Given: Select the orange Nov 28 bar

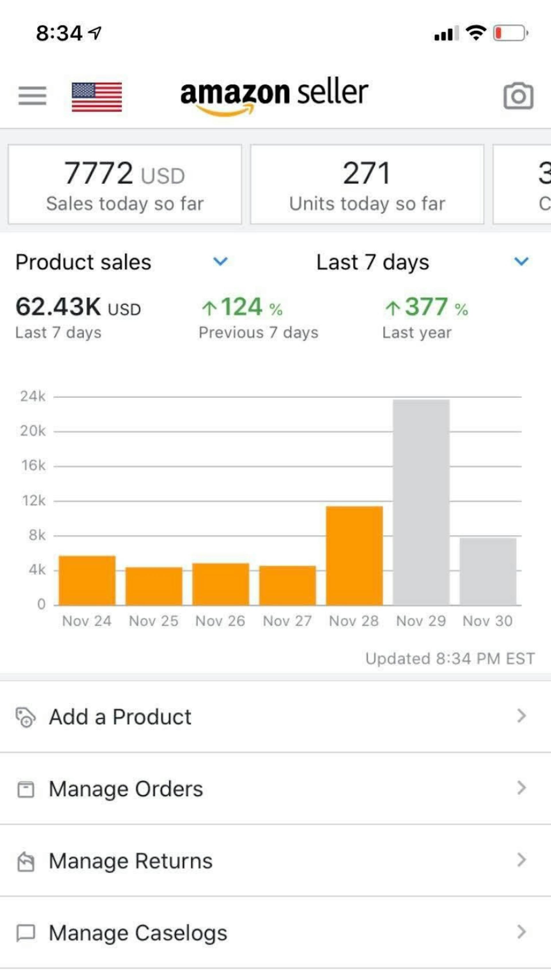Looking at the screenshot, I should click(x=354, y=555).
